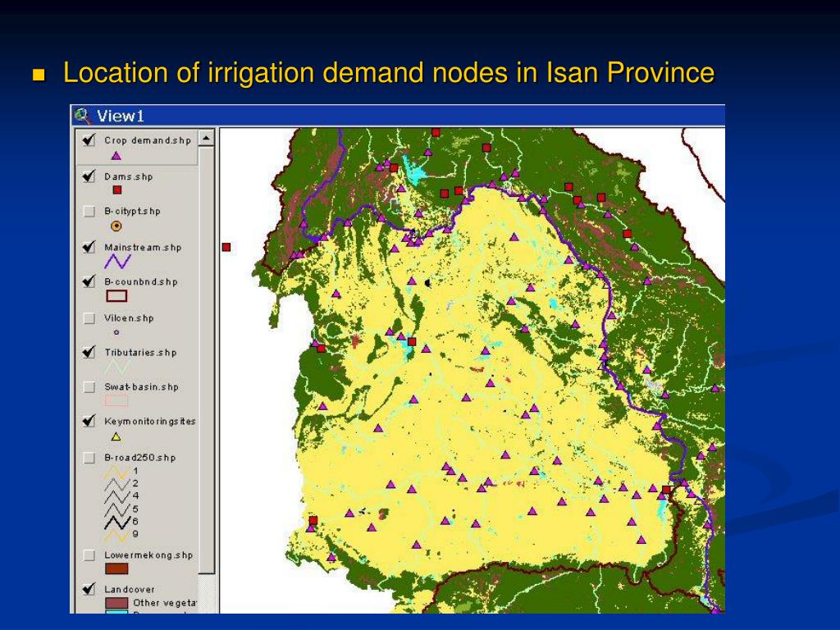Viewport: 840px width, 630px height.
Task: Click road class 9 line symbol
Action: coord(116,535)
